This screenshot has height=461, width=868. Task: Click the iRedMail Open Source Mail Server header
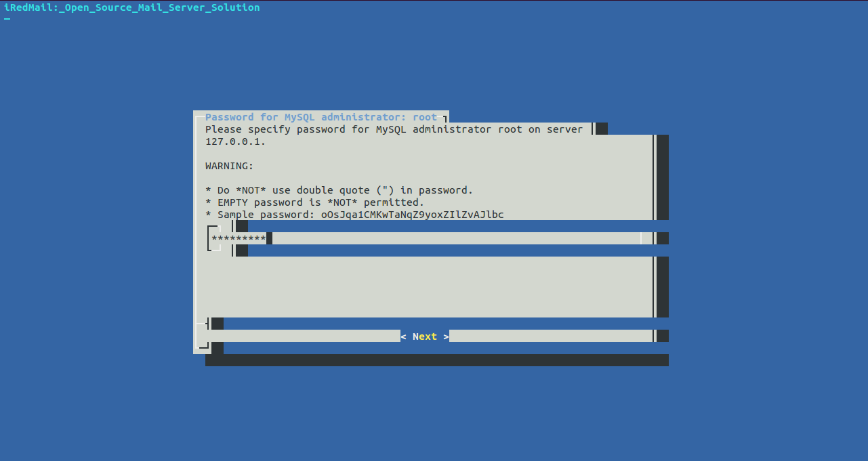point(132,7)
